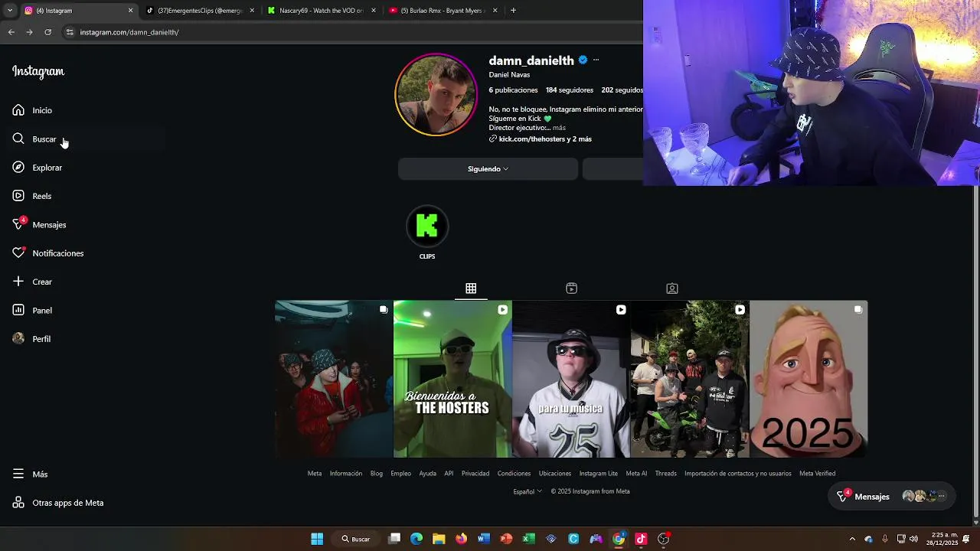View Notificaciones in the sidebar
Viewport: 980px width, 551px height.
click(47, 253)
